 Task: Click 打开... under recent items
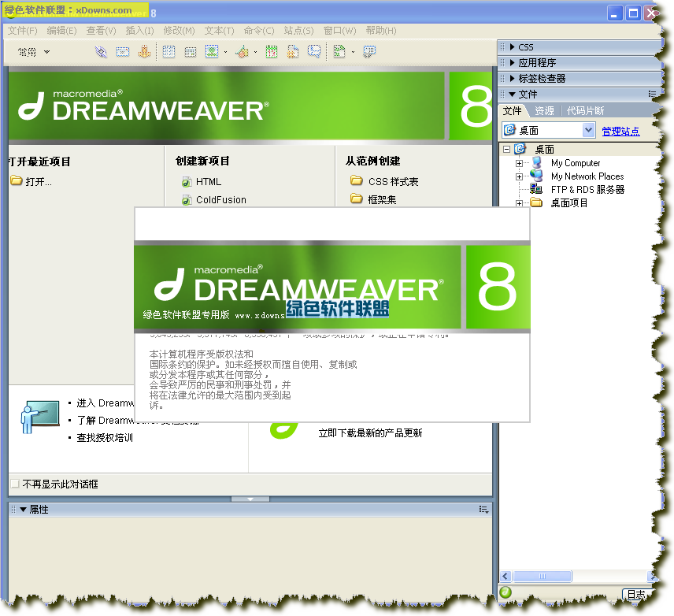point(39,181)
